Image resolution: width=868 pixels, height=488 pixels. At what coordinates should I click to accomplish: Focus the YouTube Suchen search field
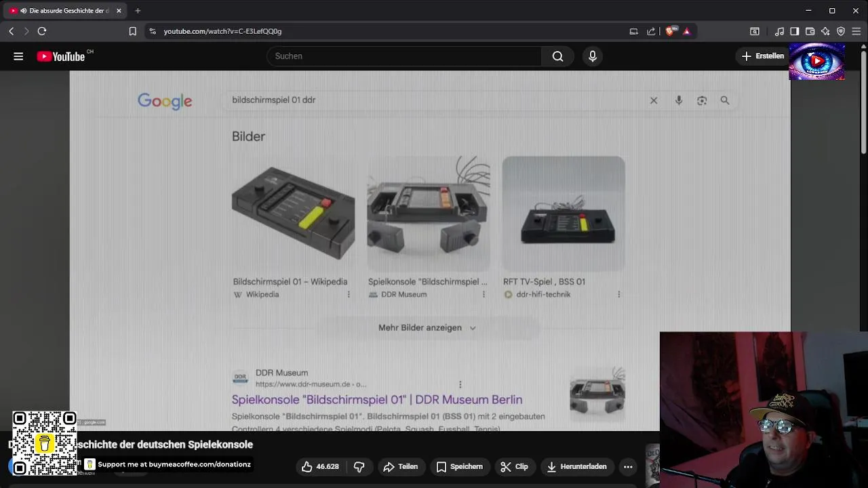[x=405, y=56]
